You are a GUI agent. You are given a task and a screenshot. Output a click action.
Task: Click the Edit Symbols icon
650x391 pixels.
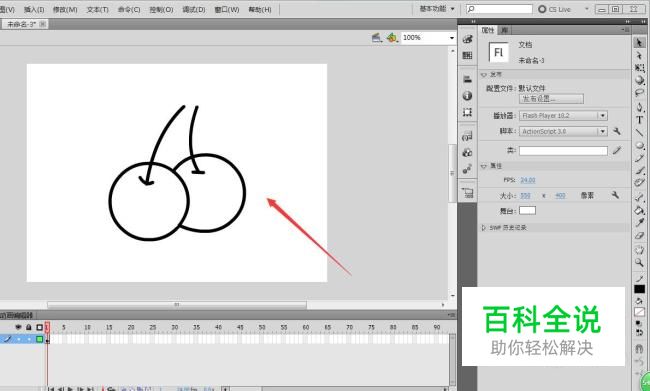click(392, 38)
